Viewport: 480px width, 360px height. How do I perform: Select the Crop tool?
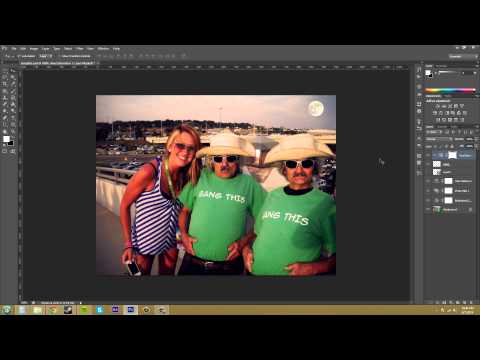click(4, 84)
